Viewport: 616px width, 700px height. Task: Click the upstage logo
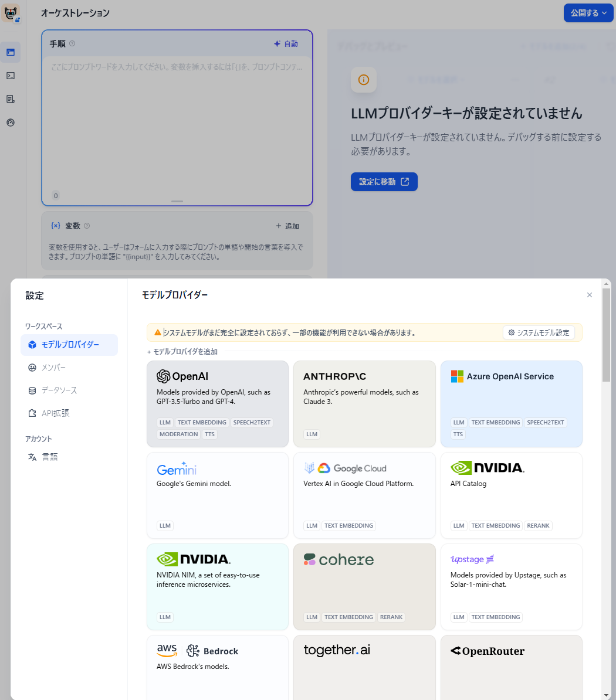coord(472,559)
